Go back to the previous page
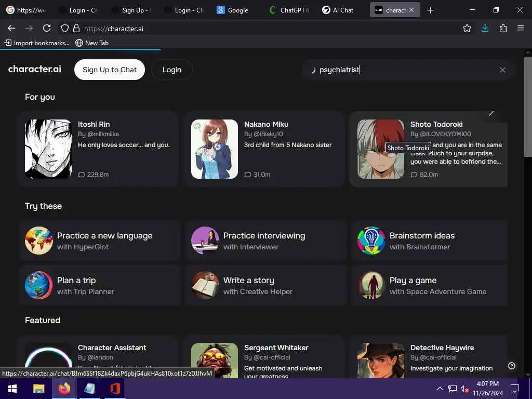This screenshot has width=532, height=399. click(11, 29)
